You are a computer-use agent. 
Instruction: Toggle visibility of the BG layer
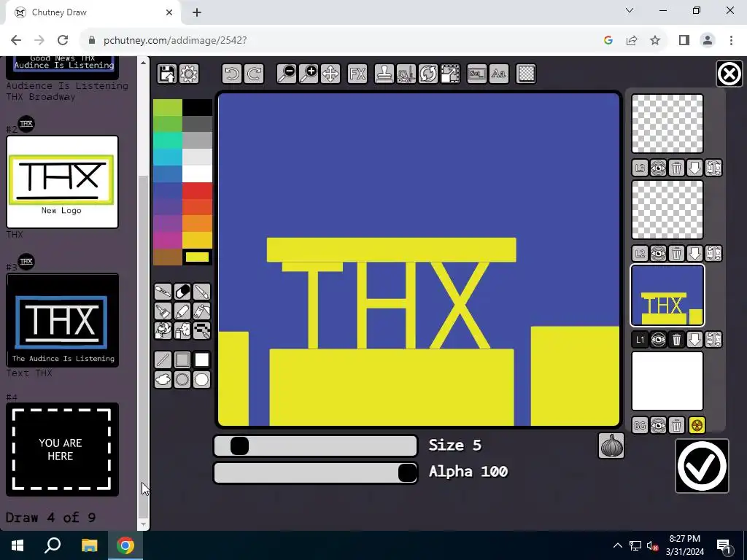(x=658, y=425)
